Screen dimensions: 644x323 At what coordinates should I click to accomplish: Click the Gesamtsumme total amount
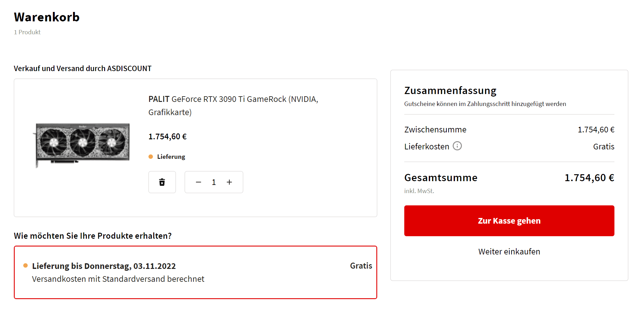(589, 178)
